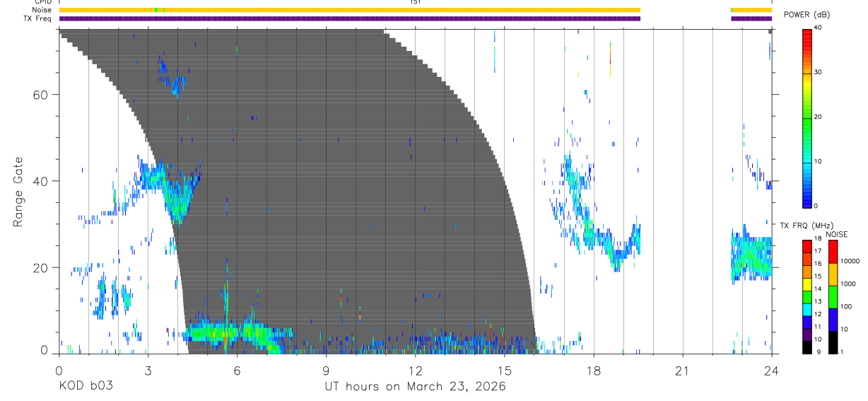Viewport: 868px width, 401px height.
Task: Click UT hour tick label 21
Action: (x=683, y=371)
